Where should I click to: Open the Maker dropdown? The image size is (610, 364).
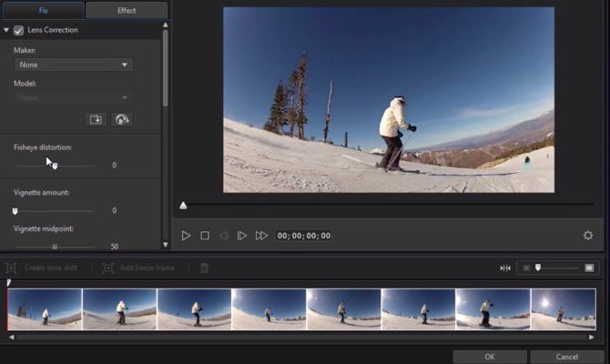coord(74,65)
